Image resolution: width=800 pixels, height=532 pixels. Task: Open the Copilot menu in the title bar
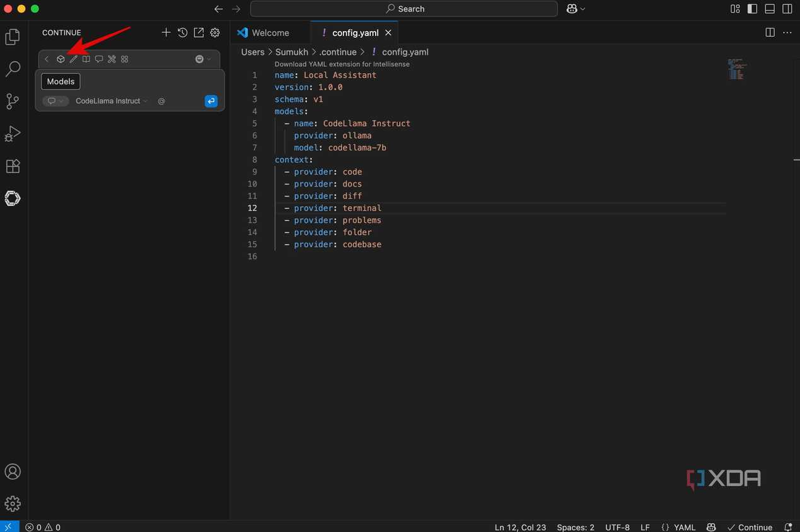(x=576, y=9)
